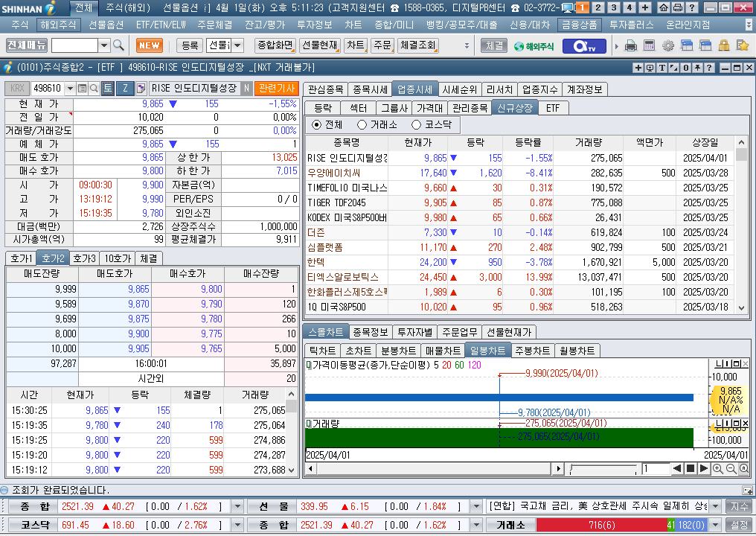Click the news ticker icon at status bar right
The image size is (756, 536).
coord(747,490)
